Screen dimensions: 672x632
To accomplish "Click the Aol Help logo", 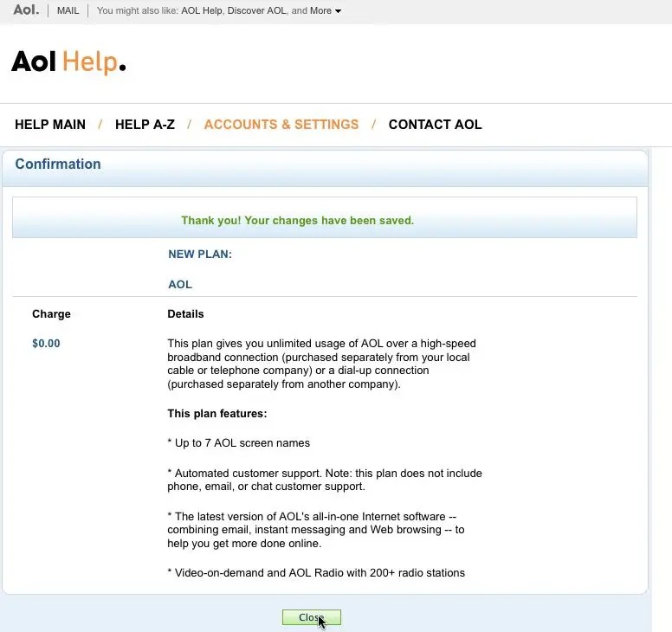I will pos(68,62).
